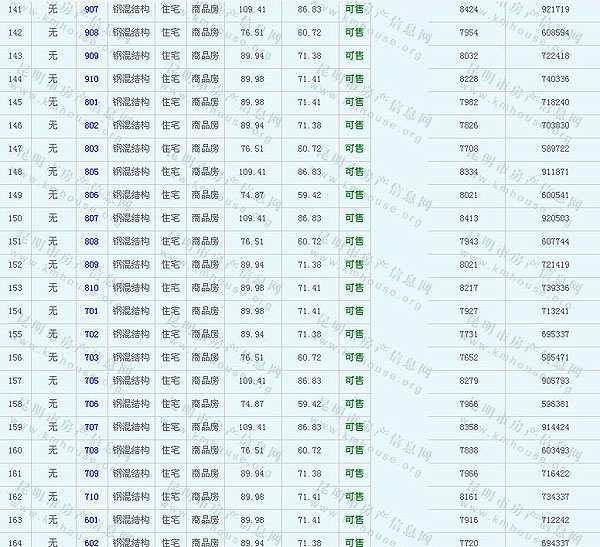Select room 805 link

tap(91, 172)
